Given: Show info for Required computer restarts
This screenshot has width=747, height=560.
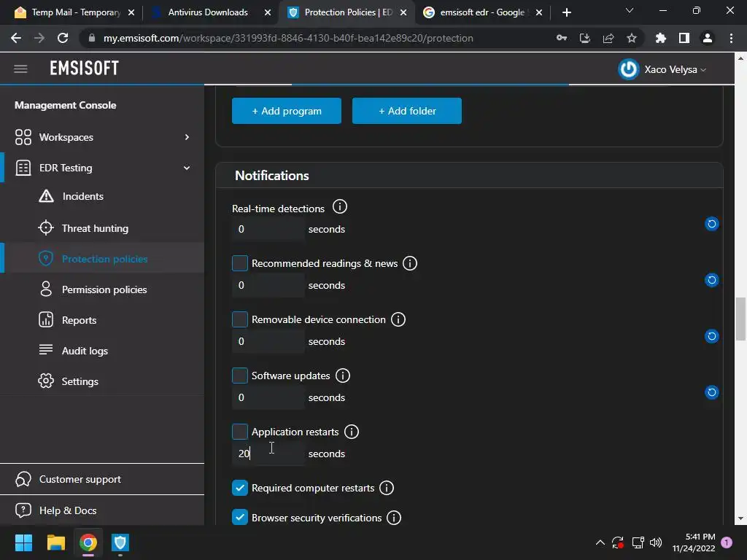Looking at the screenshot, I should [x=387, y=488].
